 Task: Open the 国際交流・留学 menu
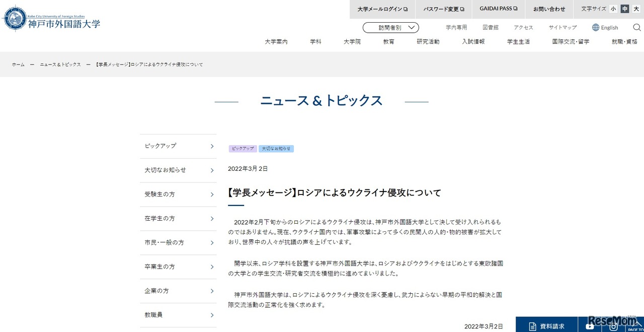coord(570,42)
